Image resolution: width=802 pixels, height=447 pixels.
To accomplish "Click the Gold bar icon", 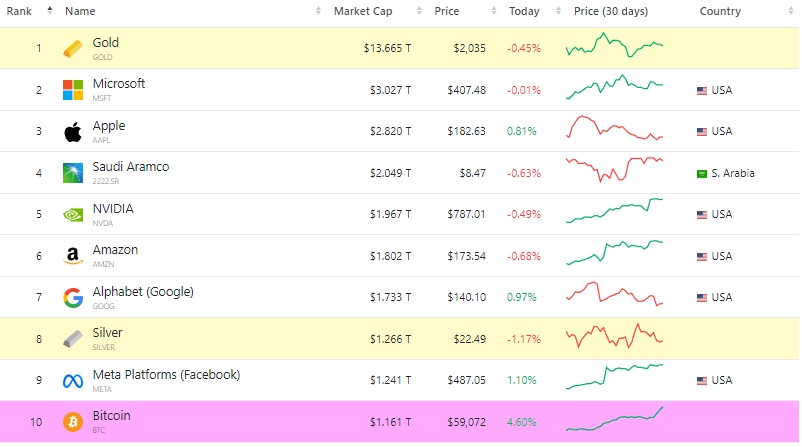I will 73,49.
